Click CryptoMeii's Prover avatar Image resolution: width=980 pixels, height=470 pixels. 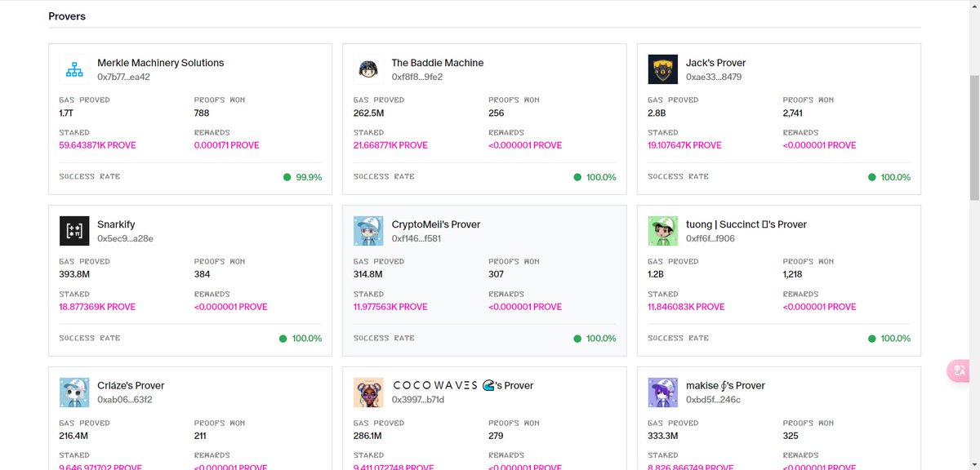[x=369, y=231]
